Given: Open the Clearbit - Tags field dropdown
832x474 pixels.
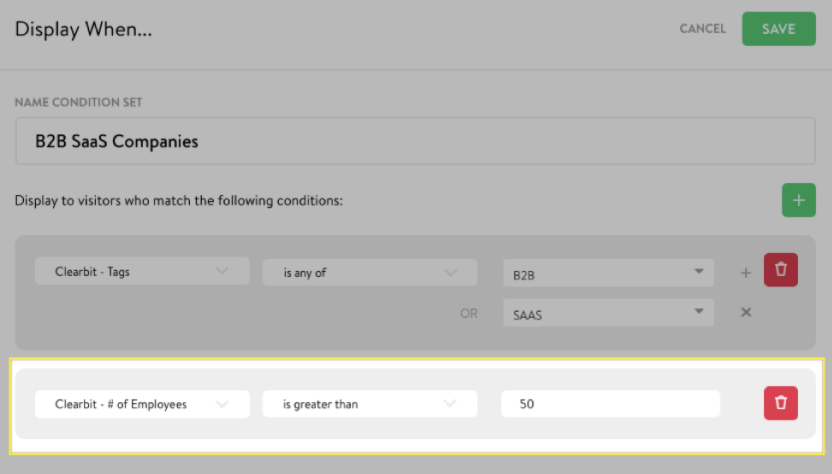Looking at the screenshot, I should pyautogui.click(x=142, y=271).
